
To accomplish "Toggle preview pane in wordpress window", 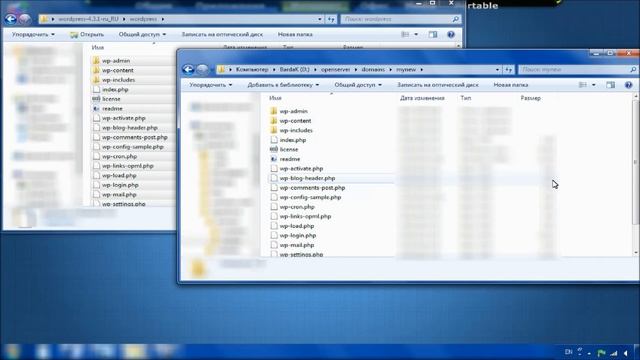I will [x=433, y=35].
